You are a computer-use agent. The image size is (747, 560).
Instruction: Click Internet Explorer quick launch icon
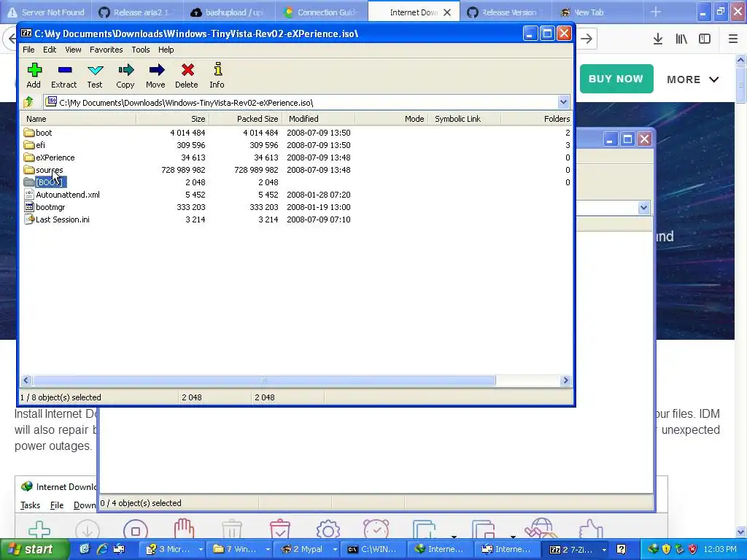click(x=102, y=549)
